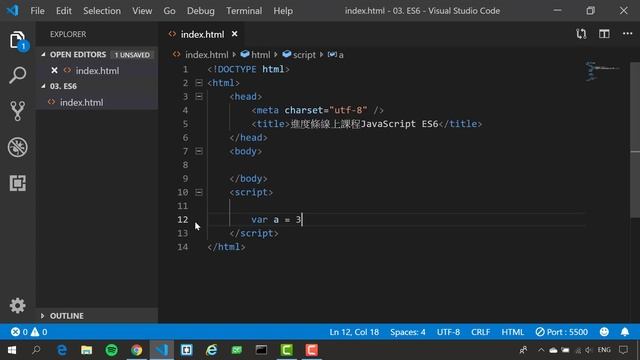Click Spaces: 4 indentation setting
This screenshot has width=640, height=360.
click(x=407, y=332)
